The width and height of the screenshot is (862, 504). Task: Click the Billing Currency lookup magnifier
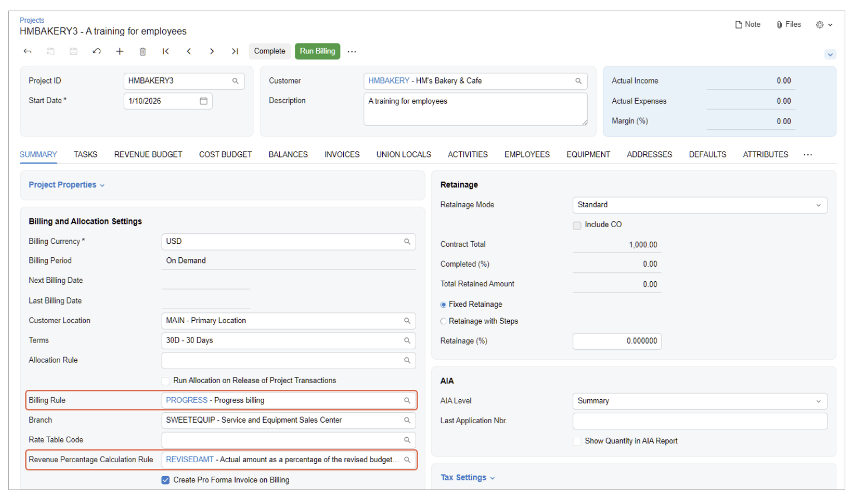coord(407,242)
